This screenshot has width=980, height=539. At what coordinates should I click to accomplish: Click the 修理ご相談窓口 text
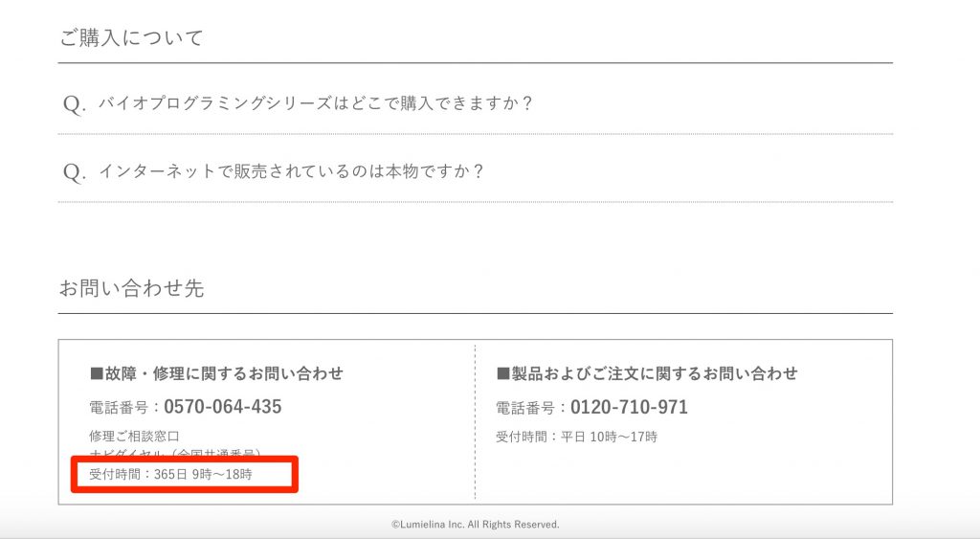pyautogui.click(x=134, y=437)
